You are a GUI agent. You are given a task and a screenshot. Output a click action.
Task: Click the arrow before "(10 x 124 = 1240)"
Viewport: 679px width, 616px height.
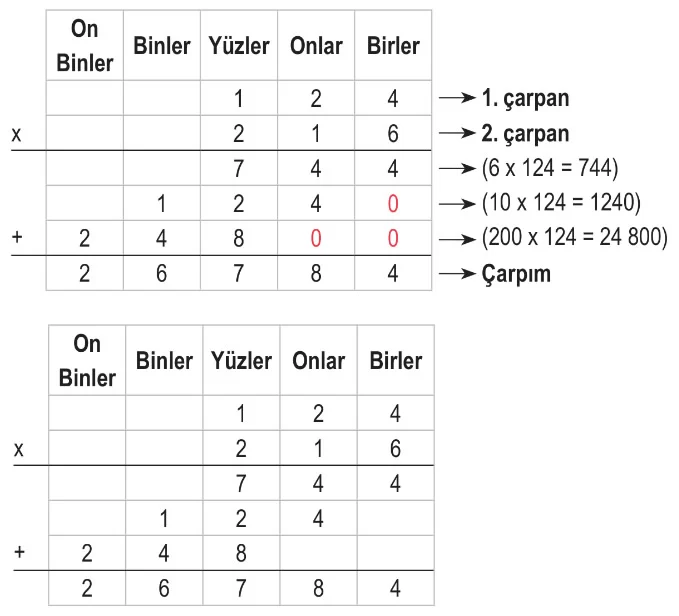click(457, 204)
